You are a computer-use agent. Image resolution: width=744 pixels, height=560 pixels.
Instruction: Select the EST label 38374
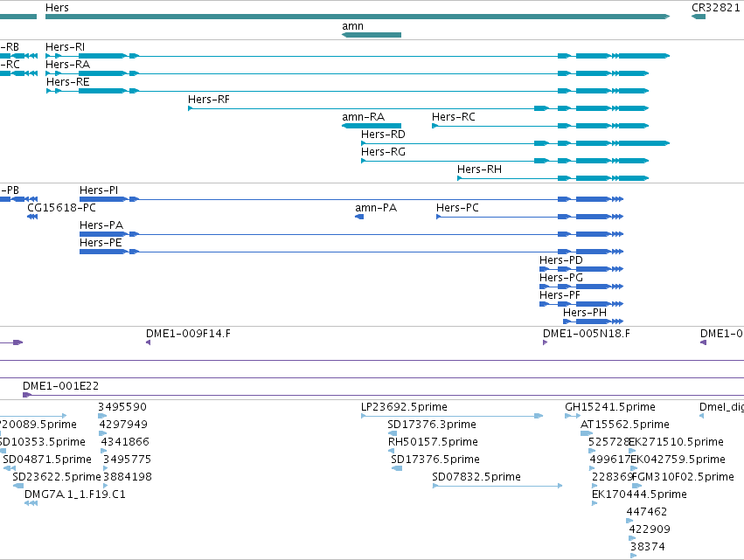[648, 548]
